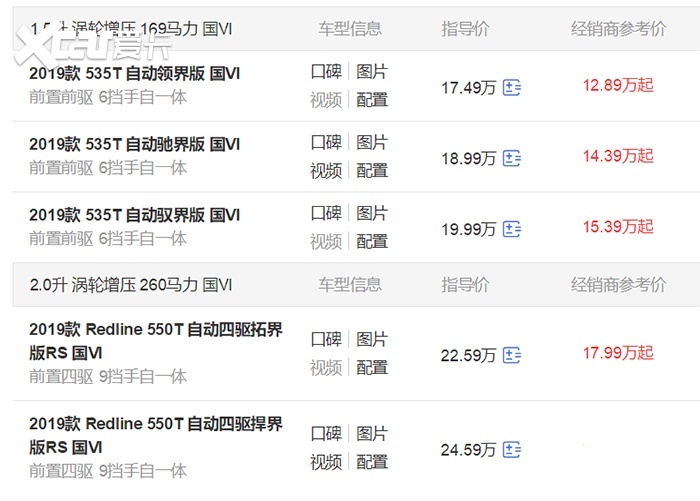Open 图片 for 535T 自动驭界版

pos(372,213)
